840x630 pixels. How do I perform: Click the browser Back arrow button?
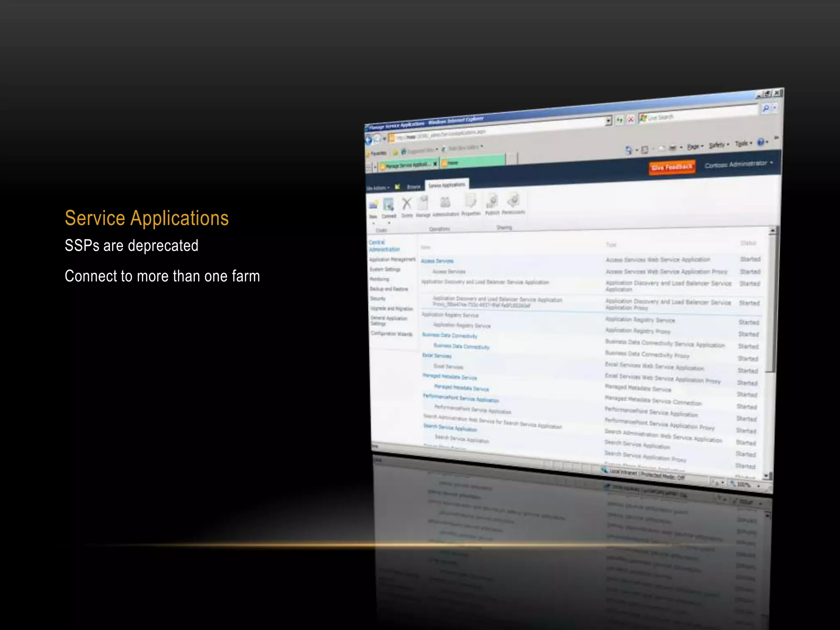tap(368, 140)
